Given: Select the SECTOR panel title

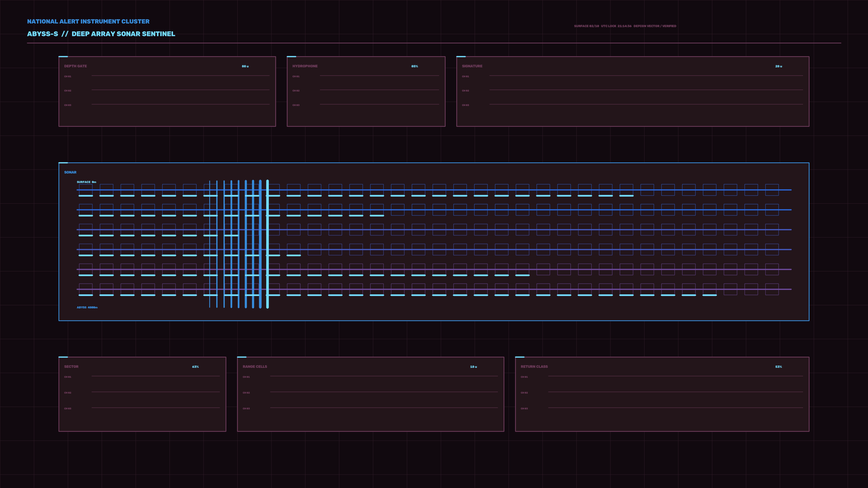Looking at the screenshot, I should (71, 366).
